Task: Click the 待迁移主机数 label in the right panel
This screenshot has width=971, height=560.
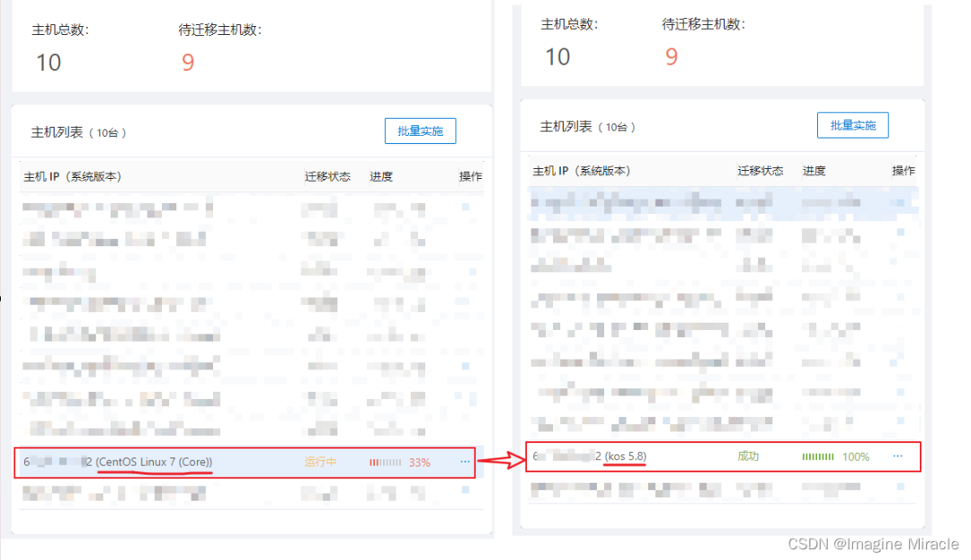Action: click(703, 24)
